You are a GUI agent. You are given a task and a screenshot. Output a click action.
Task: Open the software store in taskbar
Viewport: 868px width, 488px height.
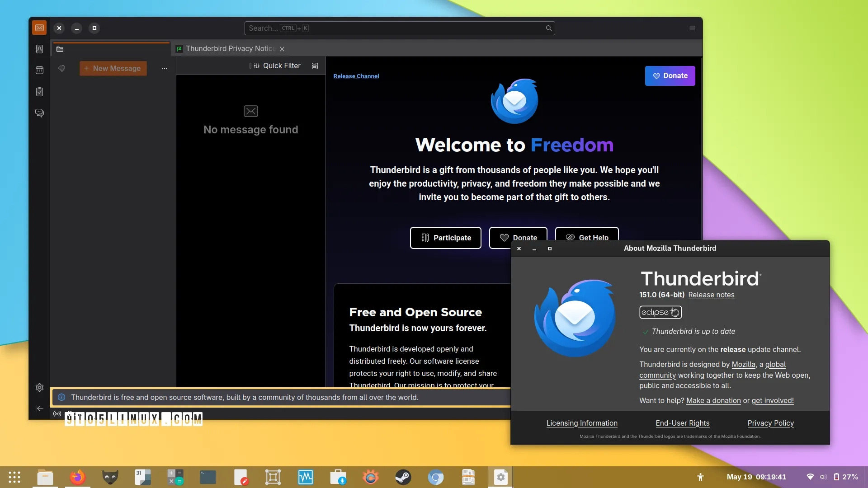[x=338, y=477]
